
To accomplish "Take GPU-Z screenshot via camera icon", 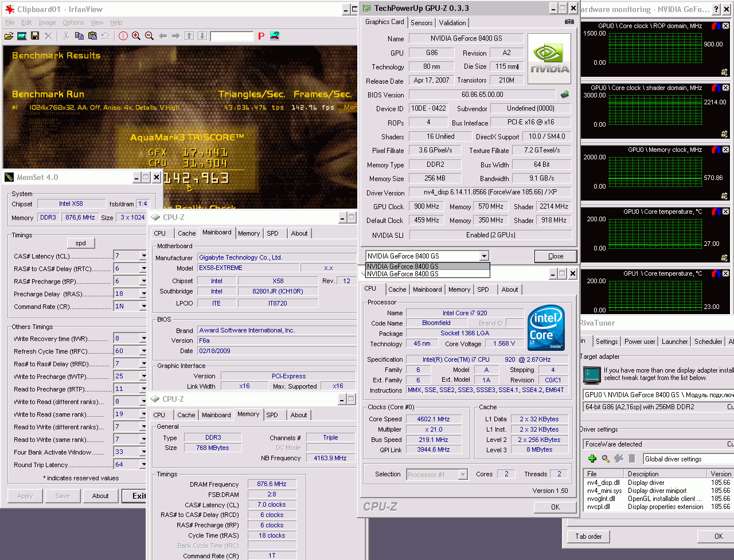I will click(x=569, y=22).
